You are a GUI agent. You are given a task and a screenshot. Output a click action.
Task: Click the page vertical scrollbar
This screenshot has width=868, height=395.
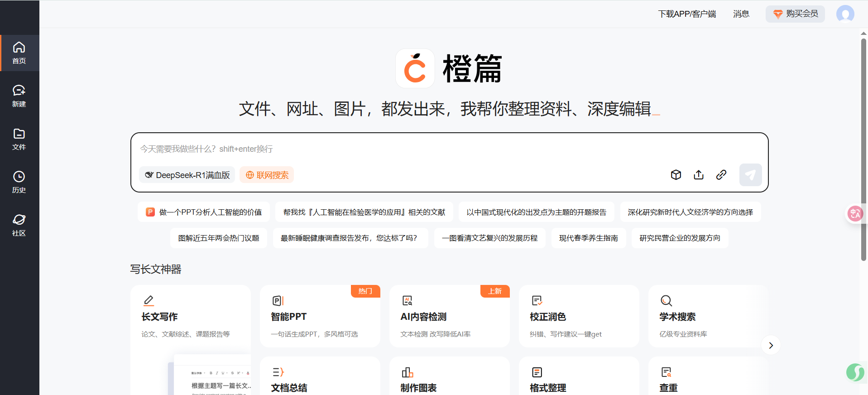click(x=863, y=149)
